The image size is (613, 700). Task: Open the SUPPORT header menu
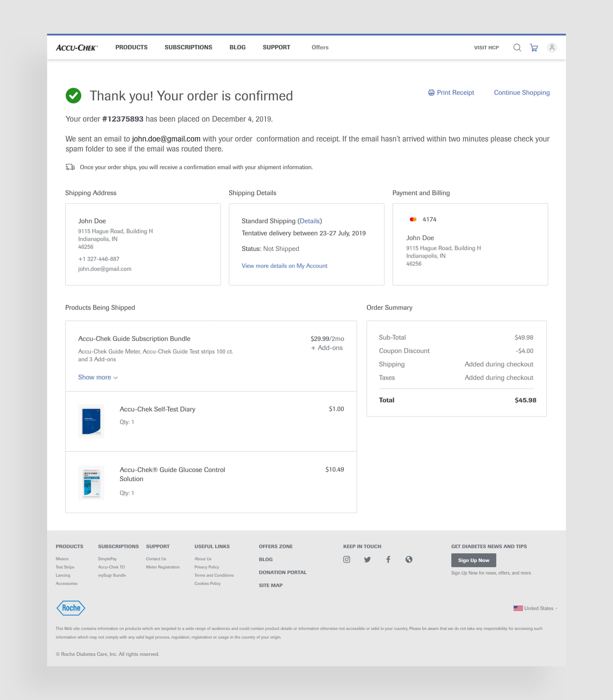(x=276, y=47)
